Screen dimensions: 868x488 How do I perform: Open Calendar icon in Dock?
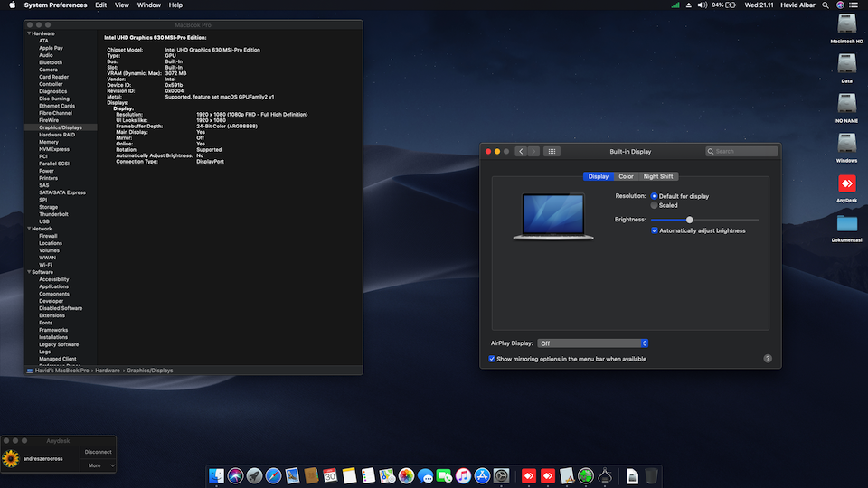pyautogui.click(x=330, y=476)
